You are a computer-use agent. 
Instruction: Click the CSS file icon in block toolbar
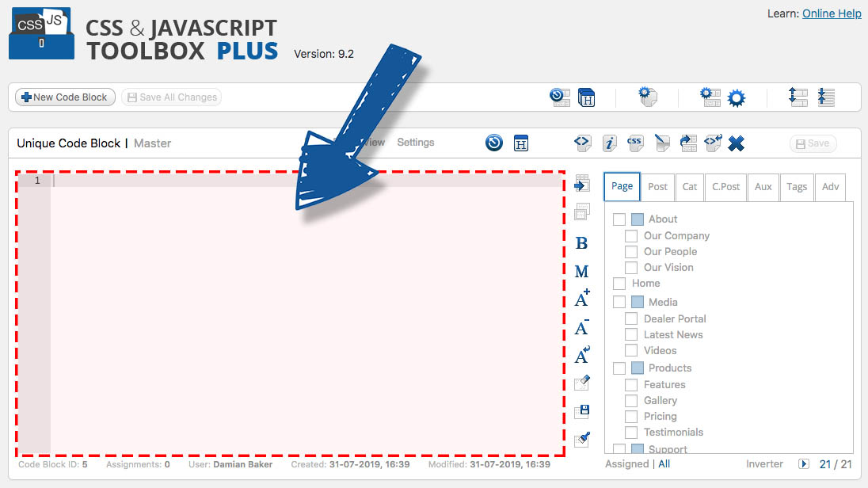coord(634,143)
